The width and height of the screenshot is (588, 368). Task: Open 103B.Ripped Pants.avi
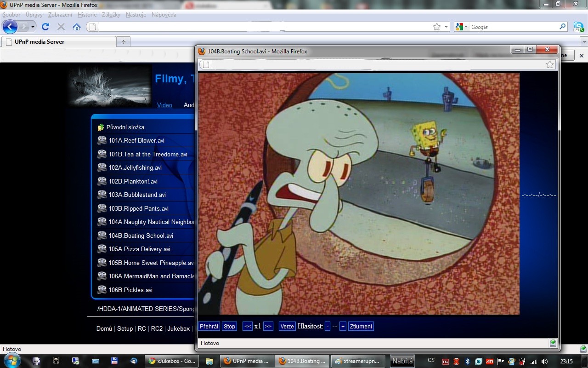[138, 208]
